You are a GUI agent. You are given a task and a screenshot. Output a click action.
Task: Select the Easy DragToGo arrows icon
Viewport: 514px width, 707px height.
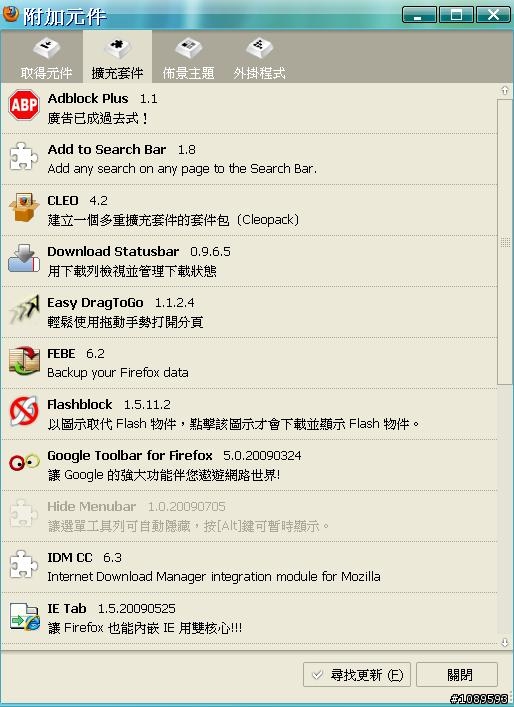click(x=24, y=309)
